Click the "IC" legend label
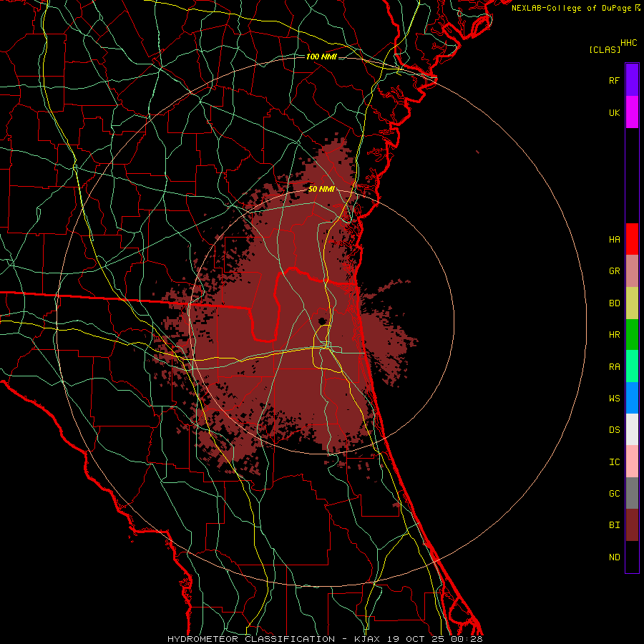Viewport: 644px width, 644px height. pyautogui.click(x=614, y=462)
